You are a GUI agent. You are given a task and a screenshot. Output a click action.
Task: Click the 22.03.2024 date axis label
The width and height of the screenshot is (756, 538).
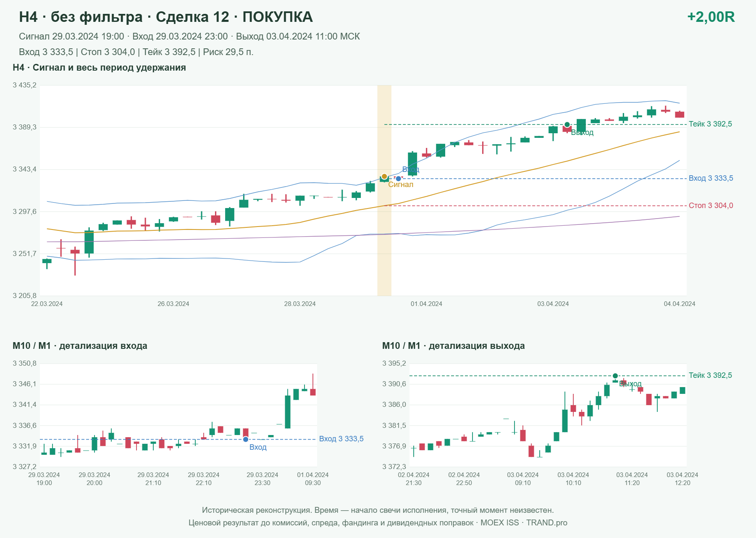click(47, 304)
